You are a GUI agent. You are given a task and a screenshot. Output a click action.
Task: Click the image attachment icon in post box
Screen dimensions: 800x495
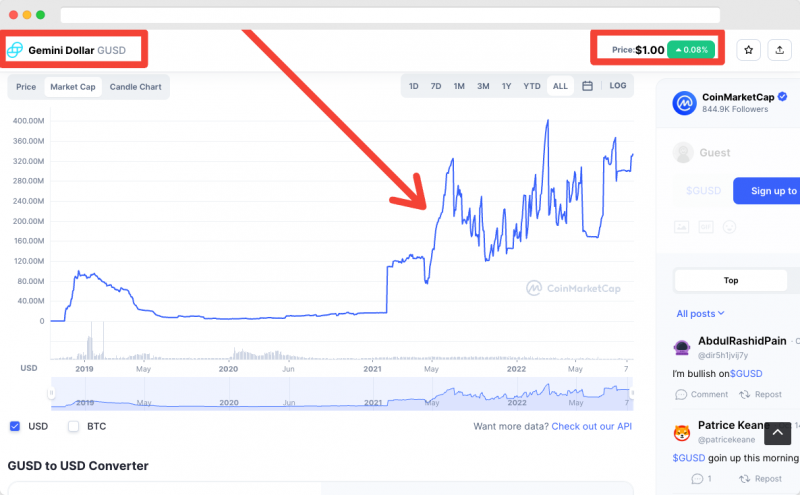pyautogui.click(x=682, y=227)
